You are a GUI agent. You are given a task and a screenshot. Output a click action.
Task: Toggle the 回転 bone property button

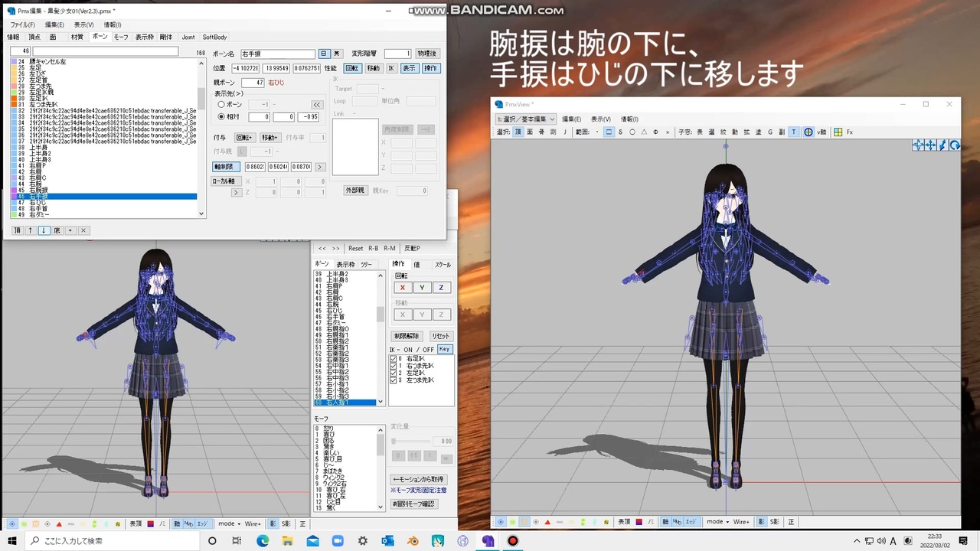(351, 68)
